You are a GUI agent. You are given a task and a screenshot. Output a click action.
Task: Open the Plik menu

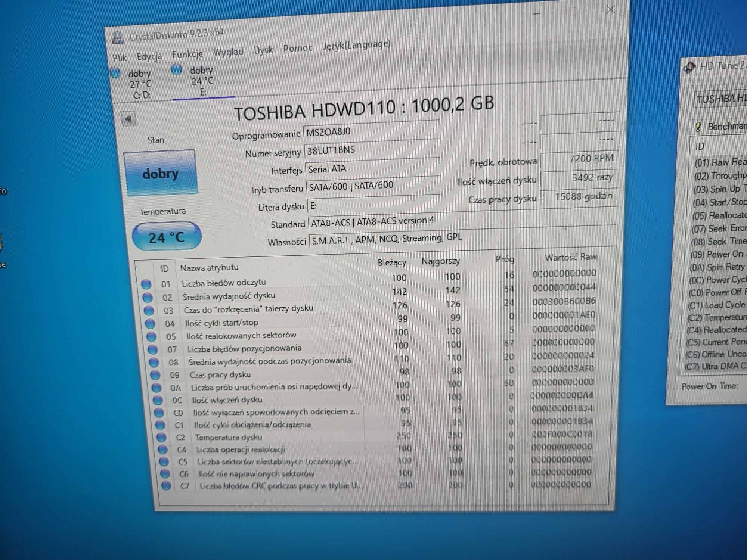[120, 57]
